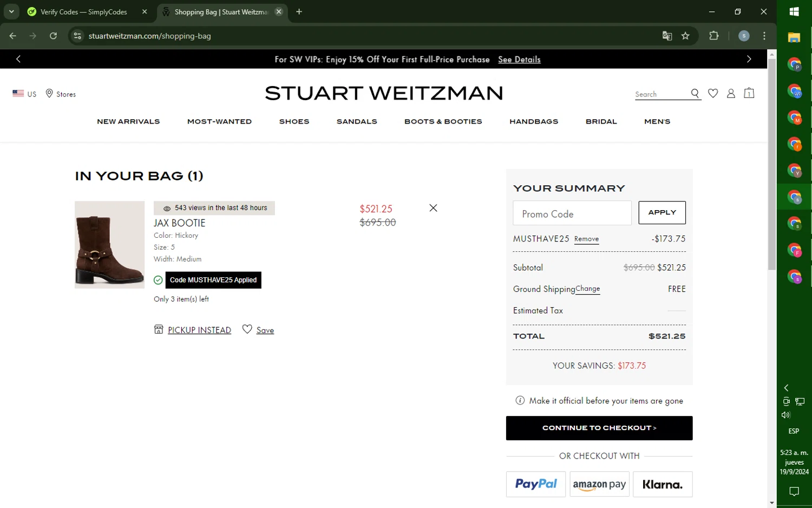Open the Bridal menu
The width and height of the screenshot is (812, 508).
601,121
